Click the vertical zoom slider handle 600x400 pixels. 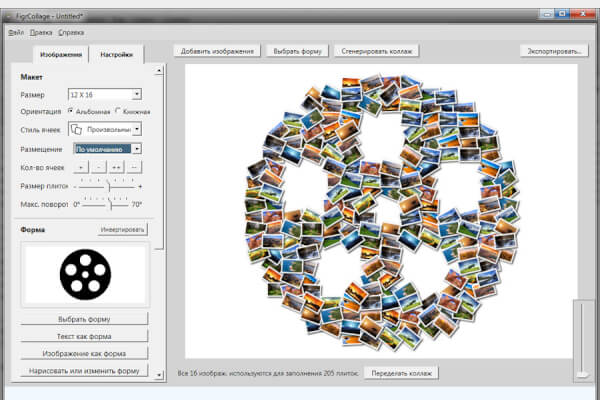(x=582, y=374)
